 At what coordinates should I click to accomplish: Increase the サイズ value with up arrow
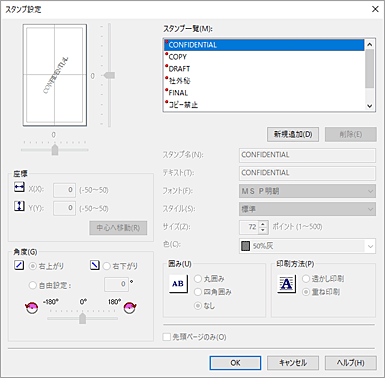tap(263, 224)
